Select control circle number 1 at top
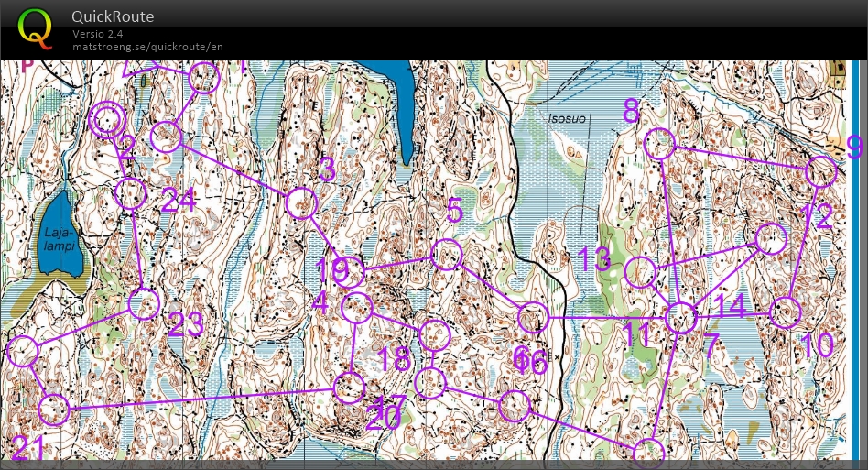Image resolution: width=868 pixels, height=470 pixels. click(204, 79)
